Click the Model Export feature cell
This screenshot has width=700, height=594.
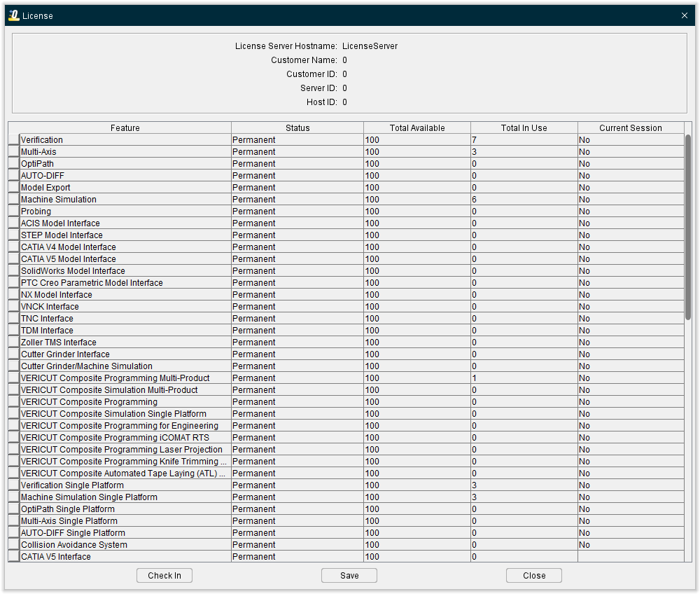point(125,188)
